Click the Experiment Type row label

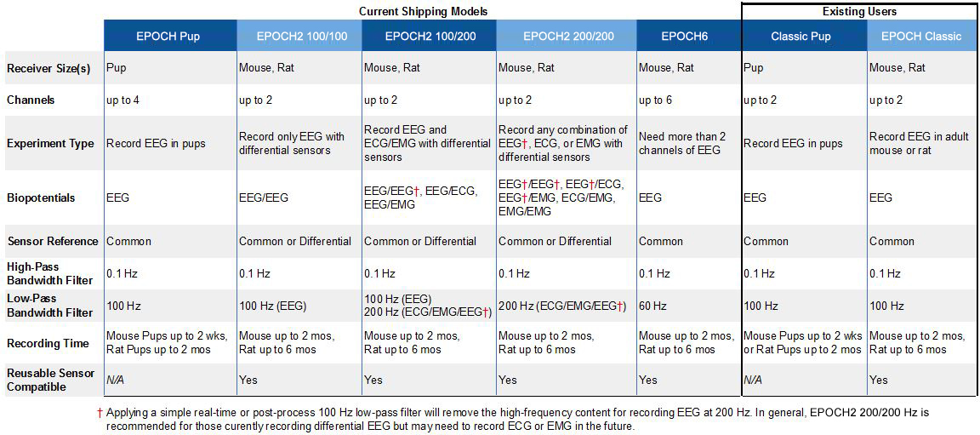tap(50, 143)
